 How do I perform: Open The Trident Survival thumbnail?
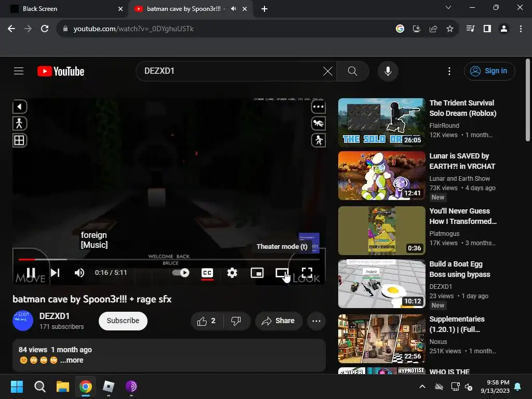click(382, 123)
